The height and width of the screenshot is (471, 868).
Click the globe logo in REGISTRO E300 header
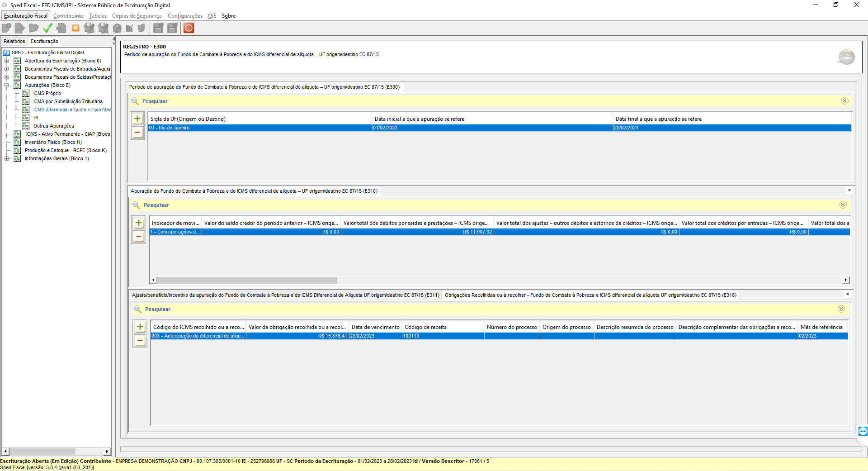[x=846, y=57]
